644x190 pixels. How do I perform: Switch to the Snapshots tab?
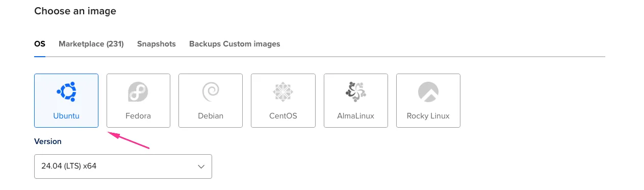point(157,44)
